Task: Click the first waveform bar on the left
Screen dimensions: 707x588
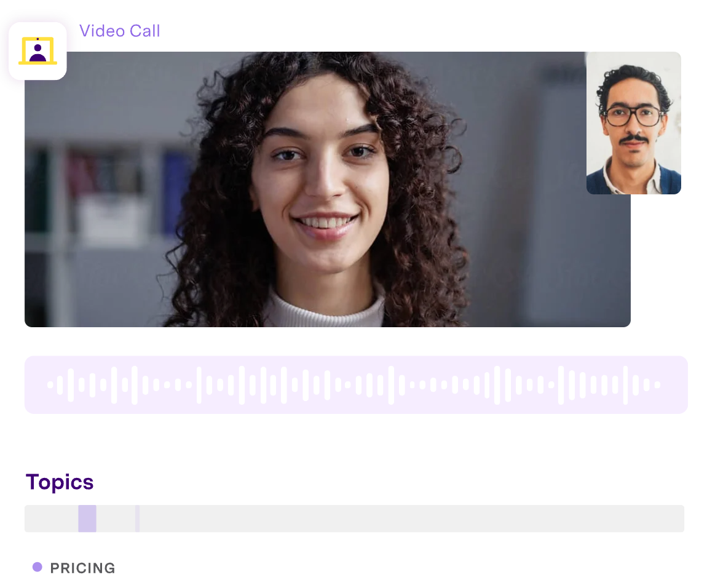Action: (51, 384)
